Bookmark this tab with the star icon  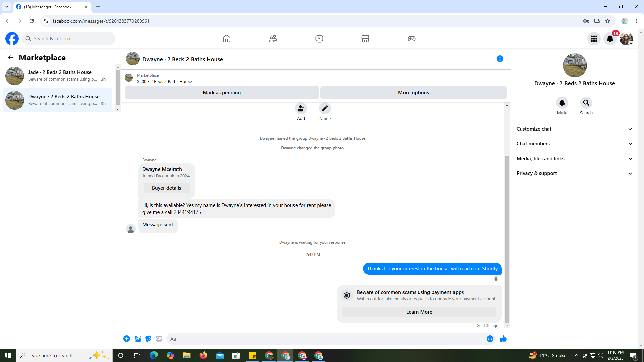(x=608, y=21)
